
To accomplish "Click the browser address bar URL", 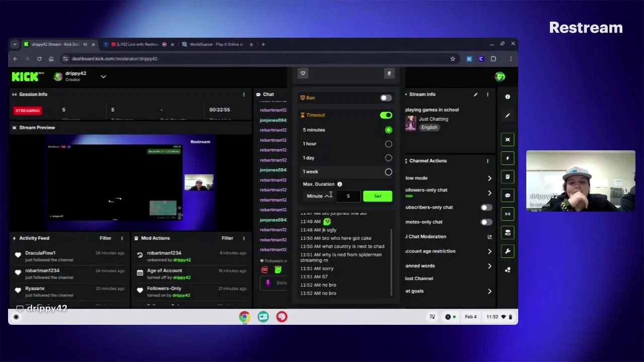I will tap(115, 59).
